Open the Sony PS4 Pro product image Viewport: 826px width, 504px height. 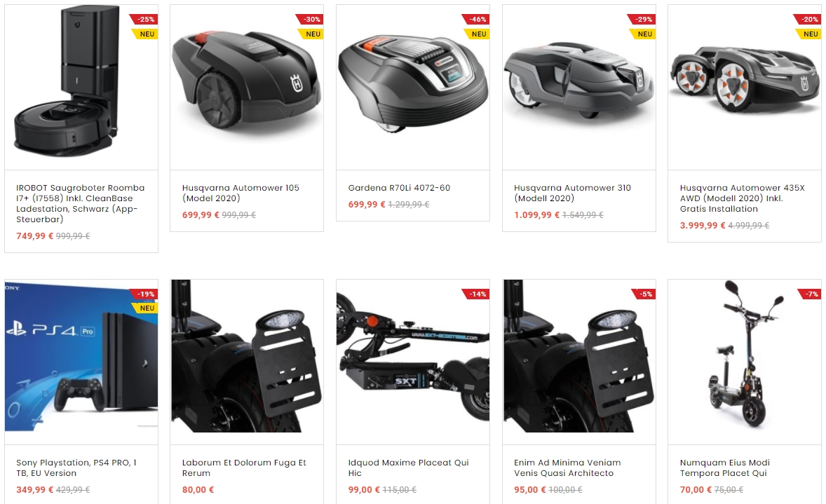(x=81, y=362)
